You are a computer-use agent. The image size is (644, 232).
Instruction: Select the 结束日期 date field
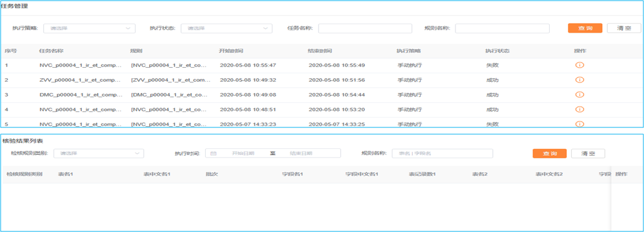(x=301, y=153)
